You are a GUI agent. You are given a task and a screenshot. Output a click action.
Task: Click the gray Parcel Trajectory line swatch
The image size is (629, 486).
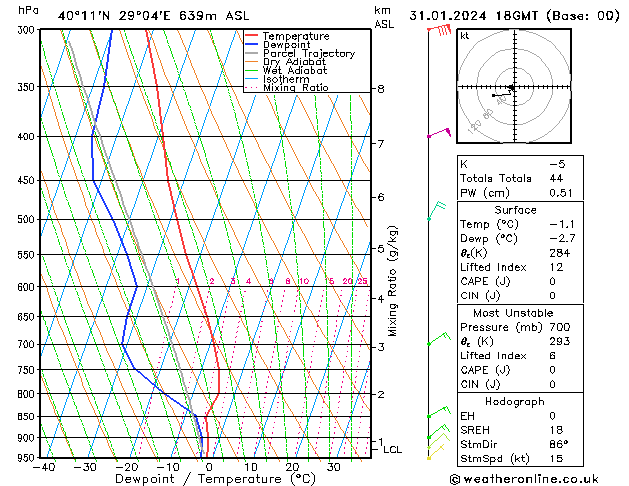252,53
